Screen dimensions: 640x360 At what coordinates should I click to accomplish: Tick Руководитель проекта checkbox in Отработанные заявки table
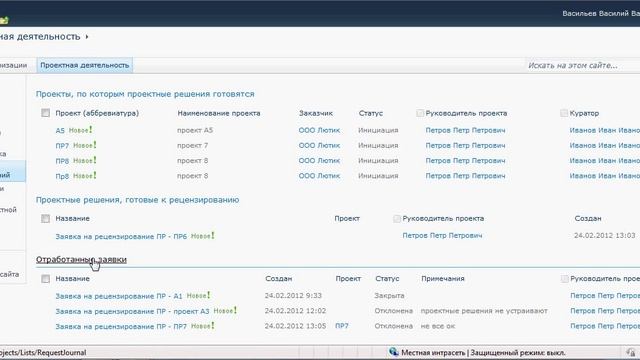pos(564,279)
